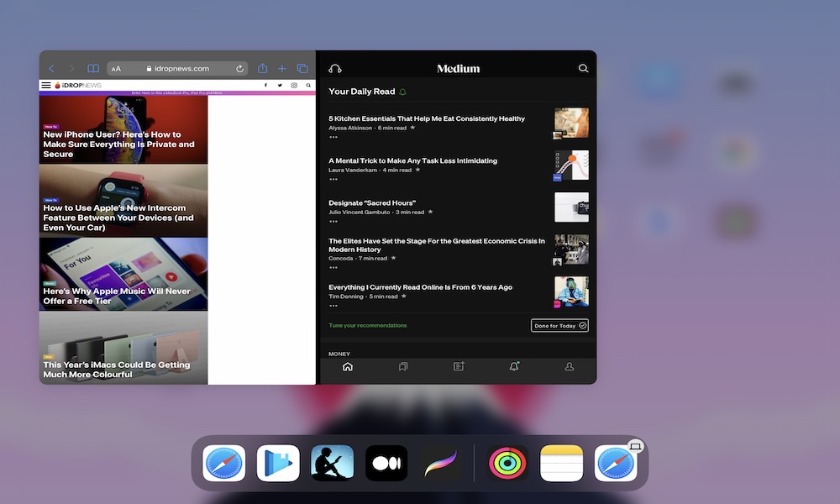This screenshot has width=840, height=504.
Task: Open Fitness activity rings app in dock
Action: tap(507, 463)
